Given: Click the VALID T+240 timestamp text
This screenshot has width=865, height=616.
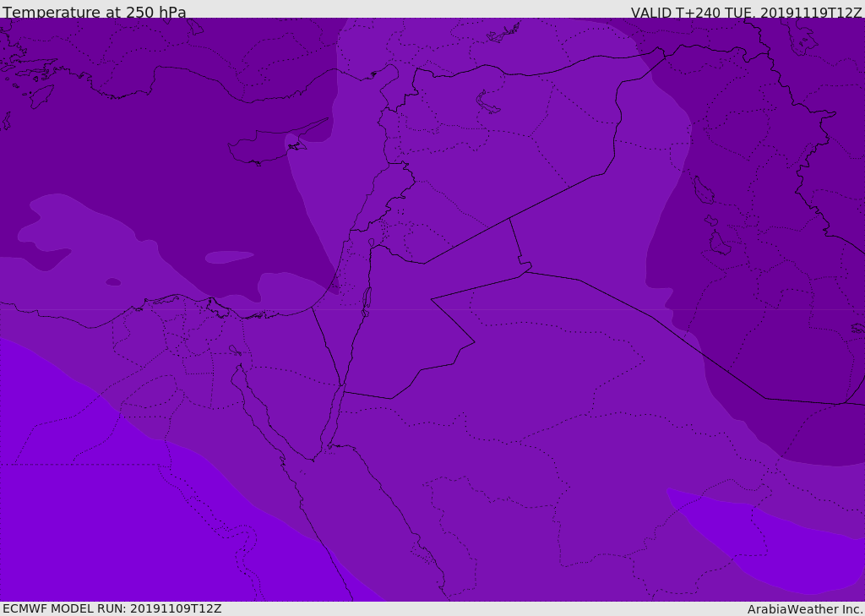Looking at the screenshot, I should pyautogui.click(x=747, y=13).
